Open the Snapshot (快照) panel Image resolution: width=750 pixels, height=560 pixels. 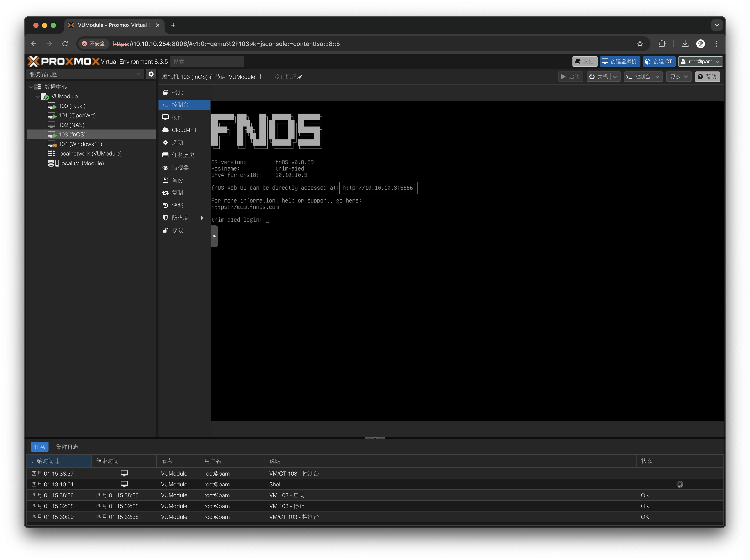point(177,206)
